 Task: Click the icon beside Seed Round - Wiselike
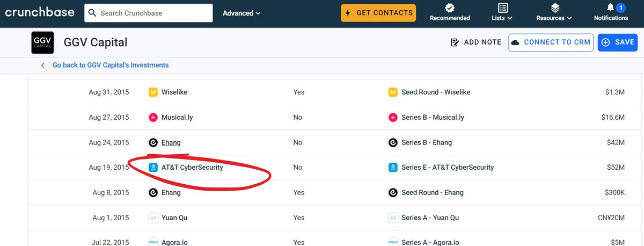[393, 92]
